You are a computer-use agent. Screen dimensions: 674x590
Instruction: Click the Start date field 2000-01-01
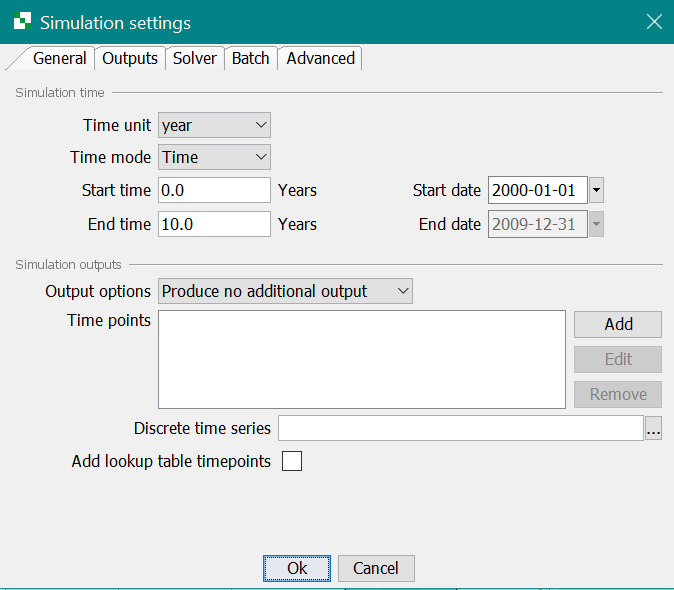point(538,190)
